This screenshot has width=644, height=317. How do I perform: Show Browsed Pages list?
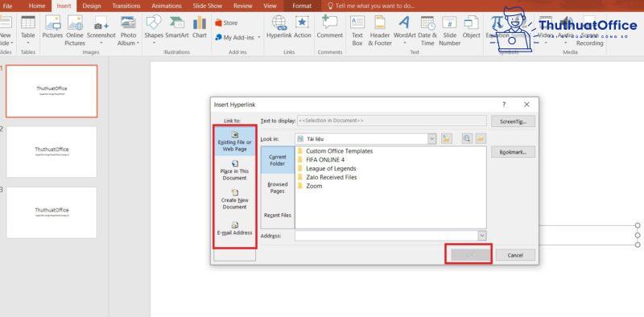pos(278,187)
